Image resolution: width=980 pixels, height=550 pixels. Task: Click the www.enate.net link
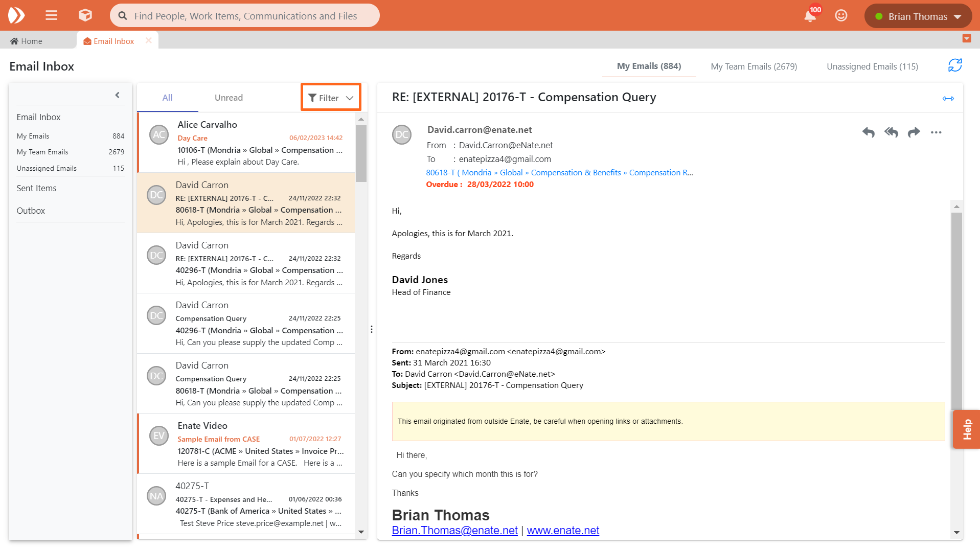pos(563,531)
